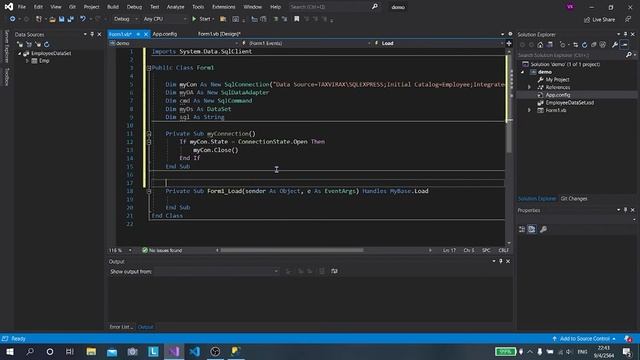Expand the References node in Solution Explorer
Image resolution: width=640 pixels, height=360 pixels.
[x=529, y=87]
